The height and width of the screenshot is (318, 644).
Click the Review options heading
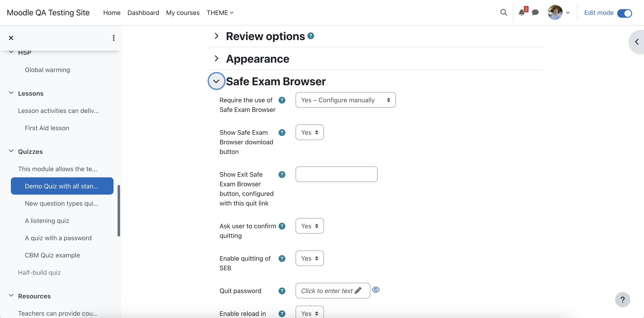(x=265, y=36)
